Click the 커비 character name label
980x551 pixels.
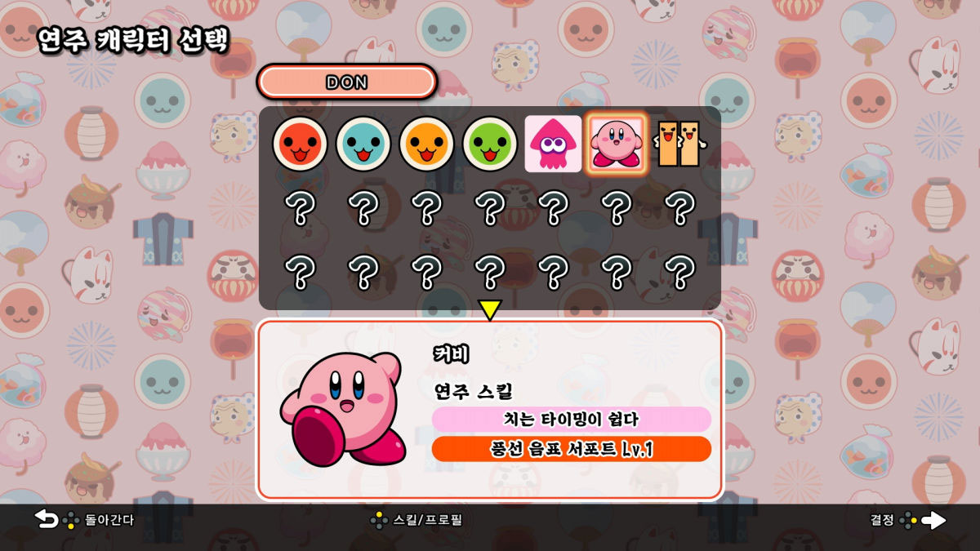(x=451, y=354)
